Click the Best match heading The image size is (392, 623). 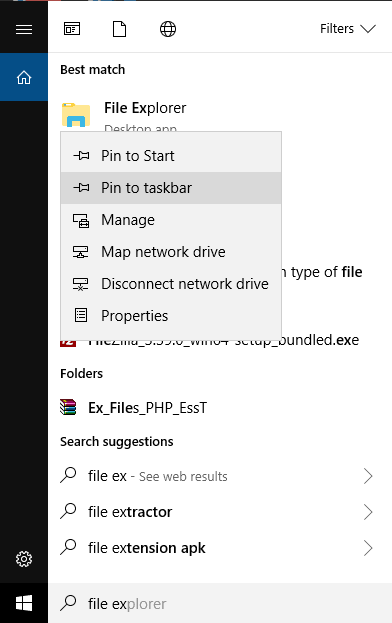[93, 70]
